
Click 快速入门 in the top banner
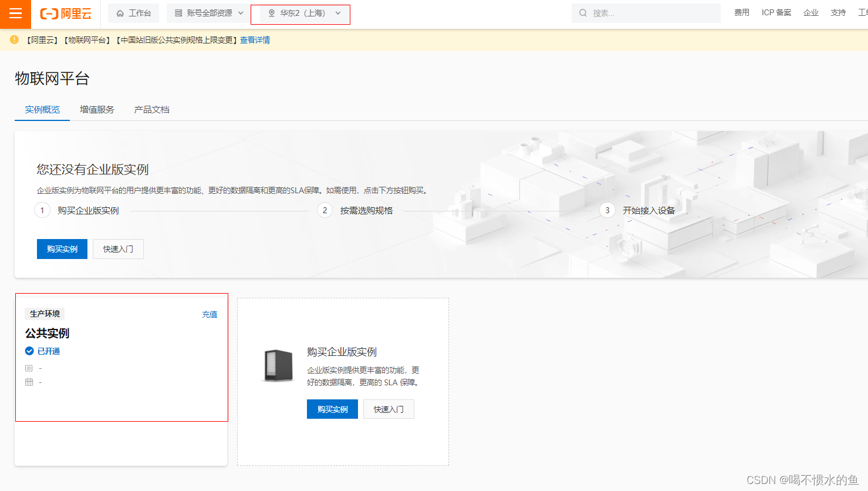click(118, 249)
